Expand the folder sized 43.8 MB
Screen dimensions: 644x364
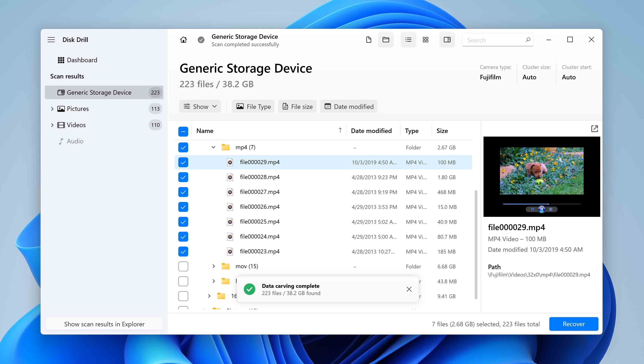pos(213,281)
